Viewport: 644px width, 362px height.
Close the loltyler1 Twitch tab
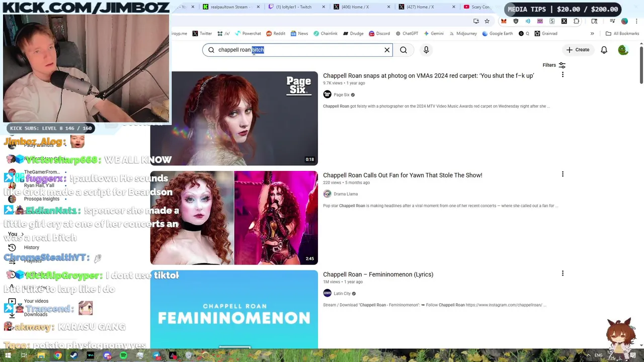(x=324, y=7)
